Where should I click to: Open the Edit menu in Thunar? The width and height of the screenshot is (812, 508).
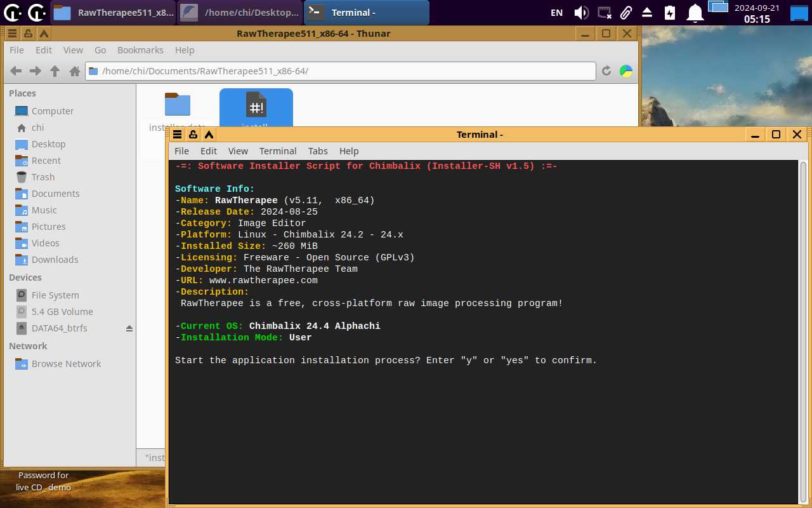(44, 50)
